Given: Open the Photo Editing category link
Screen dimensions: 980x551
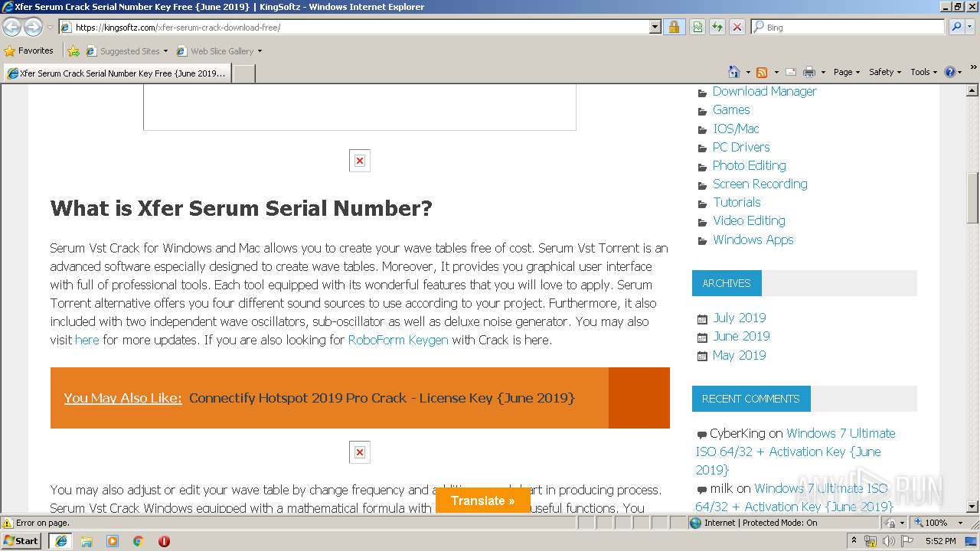Looking at the screenshot, I should coord(749,165).
